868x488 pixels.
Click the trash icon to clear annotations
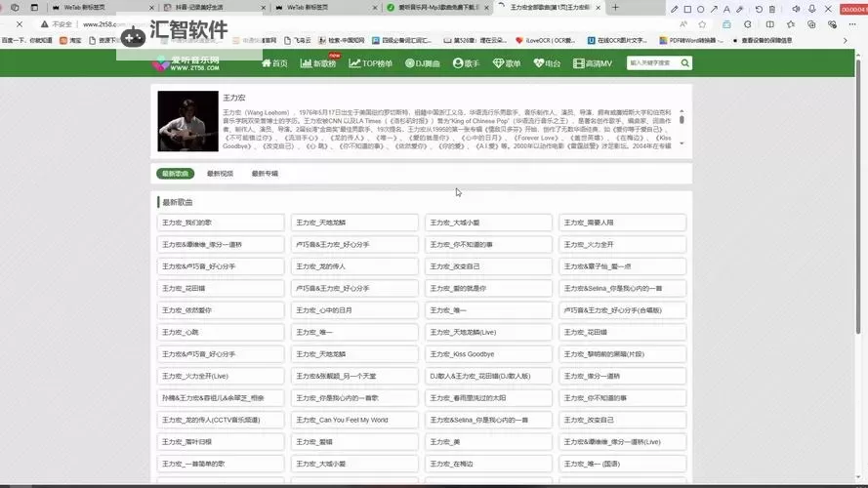[772, 9]
